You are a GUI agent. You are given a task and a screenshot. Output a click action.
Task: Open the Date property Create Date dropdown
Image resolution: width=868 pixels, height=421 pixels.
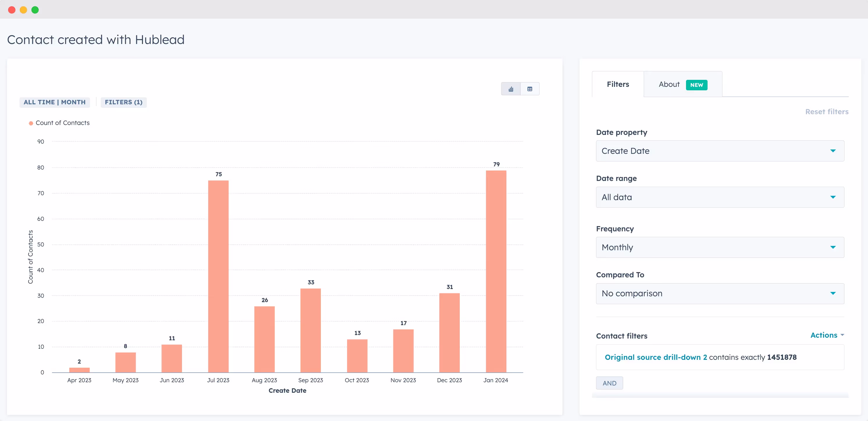tap(720, 151)
